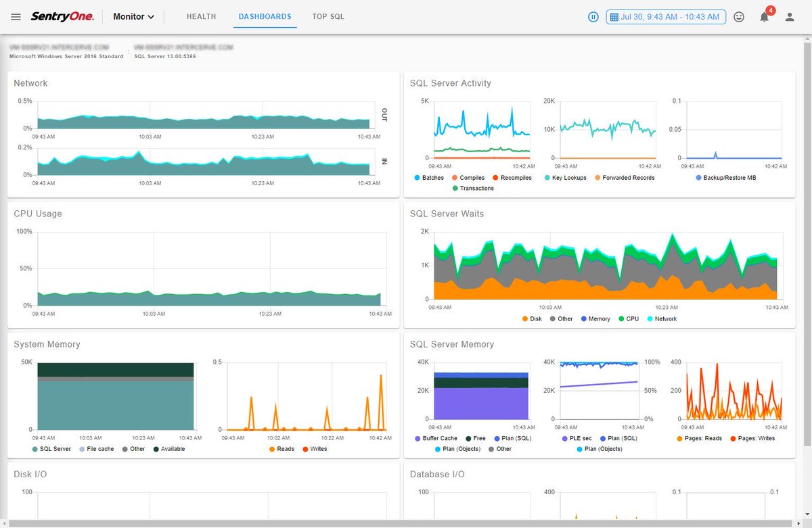
Task: Switch to the Health tab
Action: coord(201,17)
